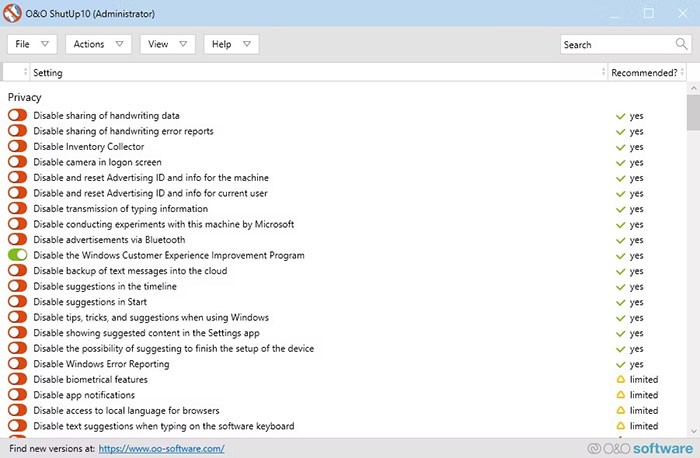
Task: Click inside the Search input field
Action: click(x=615, y=44)
